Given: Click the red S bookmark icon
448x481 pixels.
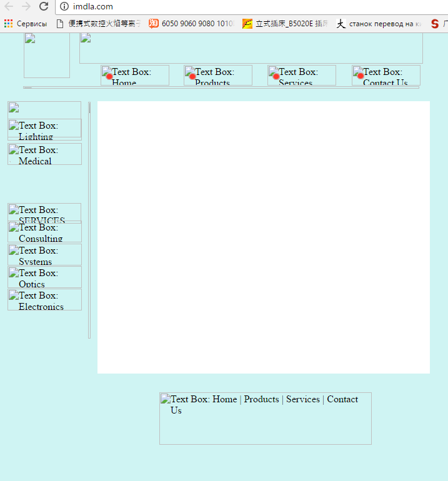Looking at the screenshot, I should (435, 24).
